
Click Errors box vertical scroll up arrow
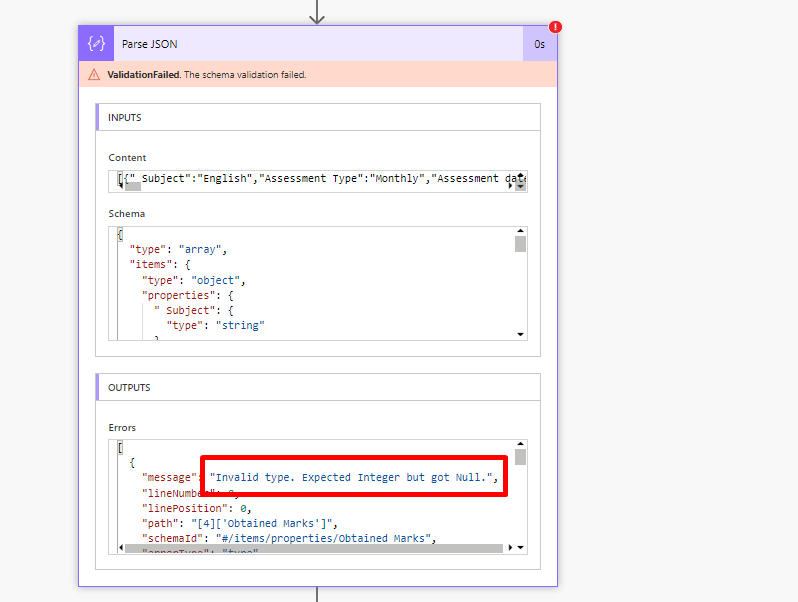[x=520, y=444]
